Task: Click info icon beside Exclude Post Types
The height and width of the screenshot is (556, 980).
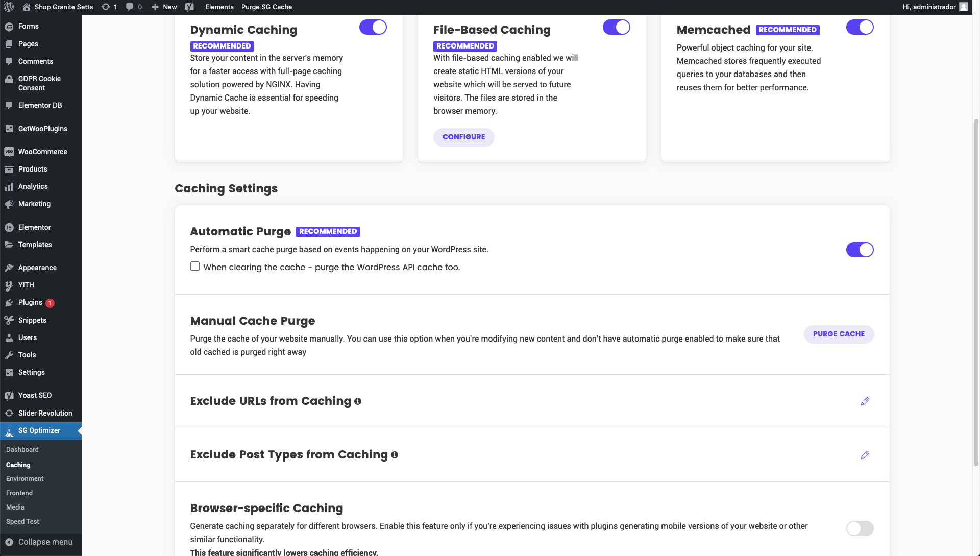Action: tap(395, 455)
